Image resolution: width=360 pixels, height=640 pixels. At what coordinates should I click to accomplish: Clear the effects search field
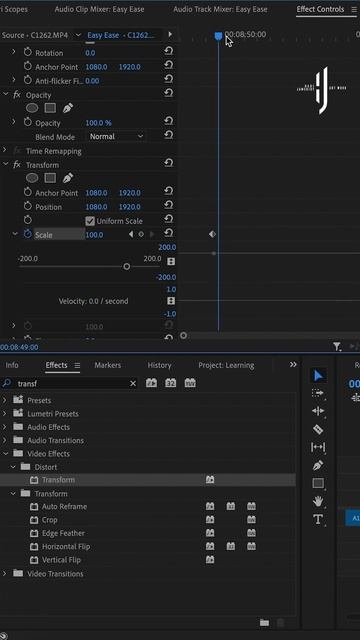tap(133, 383)
